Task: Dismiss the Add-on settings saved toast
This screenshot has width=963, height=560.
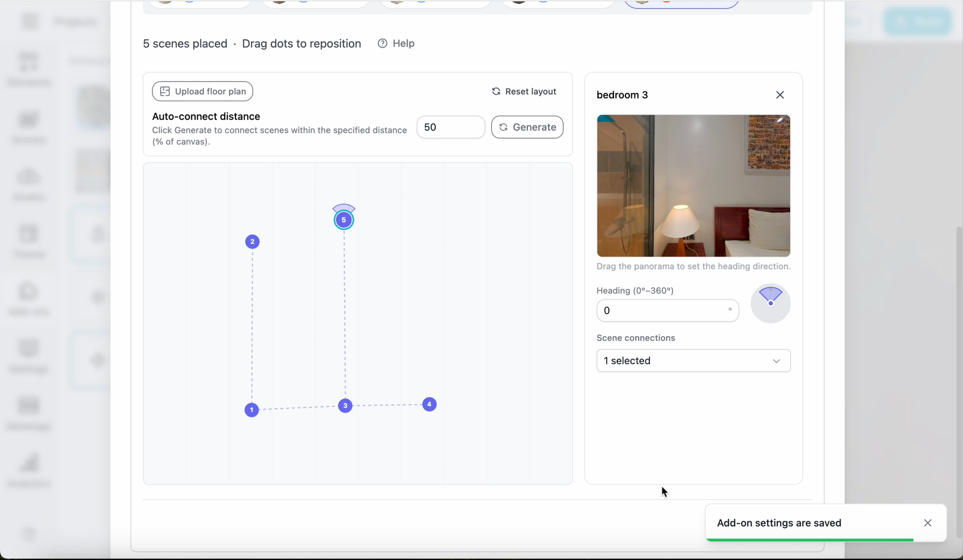Action: (x=928, y=523)
